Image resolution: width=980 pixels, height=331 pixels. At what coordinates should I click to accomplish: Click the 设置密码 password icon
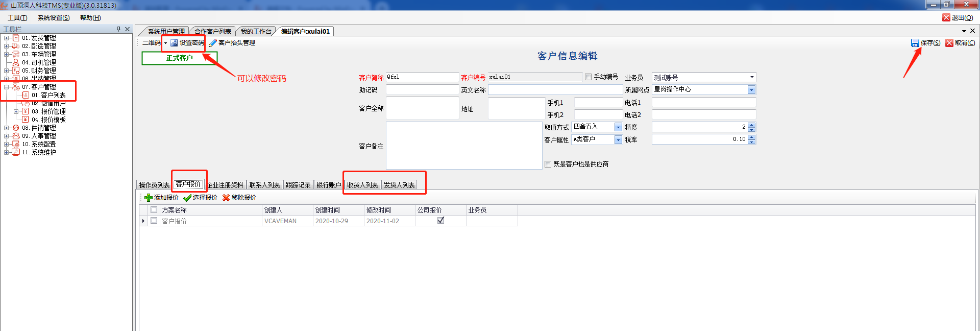(x=174, y=43)
